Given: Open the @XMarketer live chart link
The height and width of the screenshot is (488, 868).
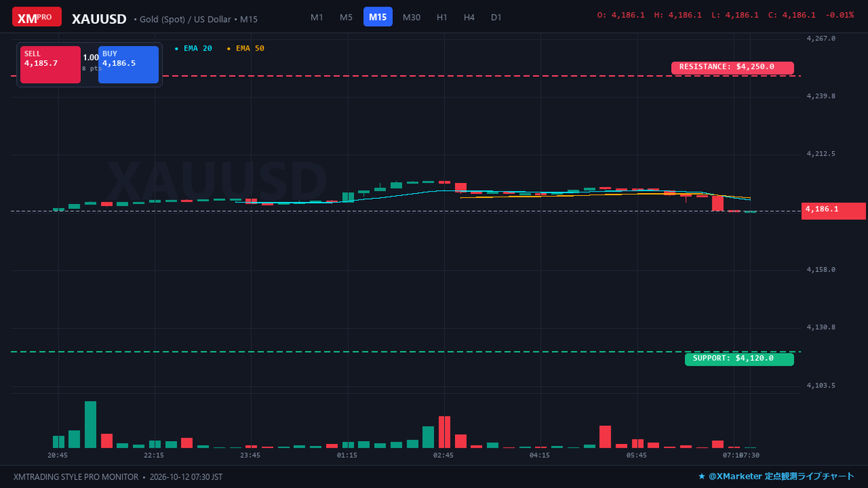Looking at the screenshot, I should (776, 477).
